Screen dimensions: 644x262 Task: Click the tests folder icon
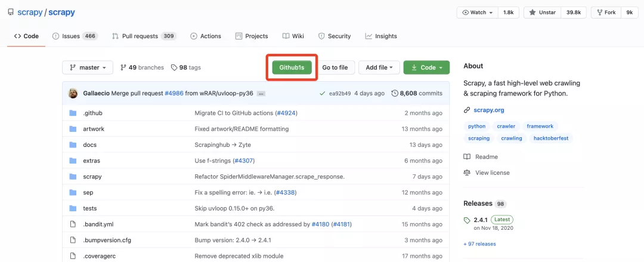[x=73, y=208]
